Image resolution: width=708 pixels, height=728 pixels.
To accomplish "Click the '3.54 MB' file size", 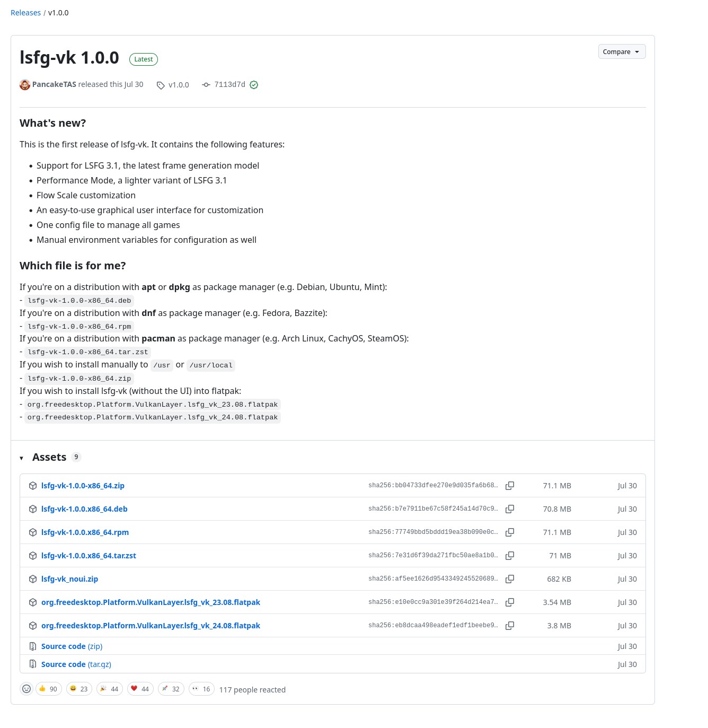I will pyautogui.click(x=557, y=602).
